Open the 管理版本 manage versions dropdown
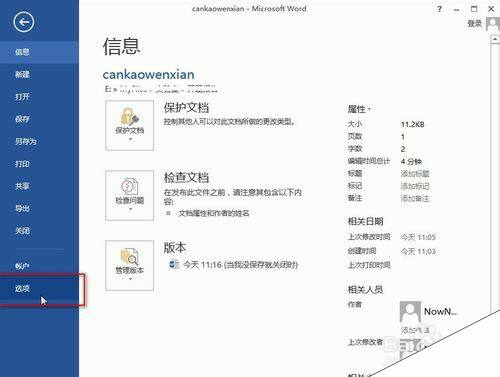The image size is (500, 377). point(130,265)
